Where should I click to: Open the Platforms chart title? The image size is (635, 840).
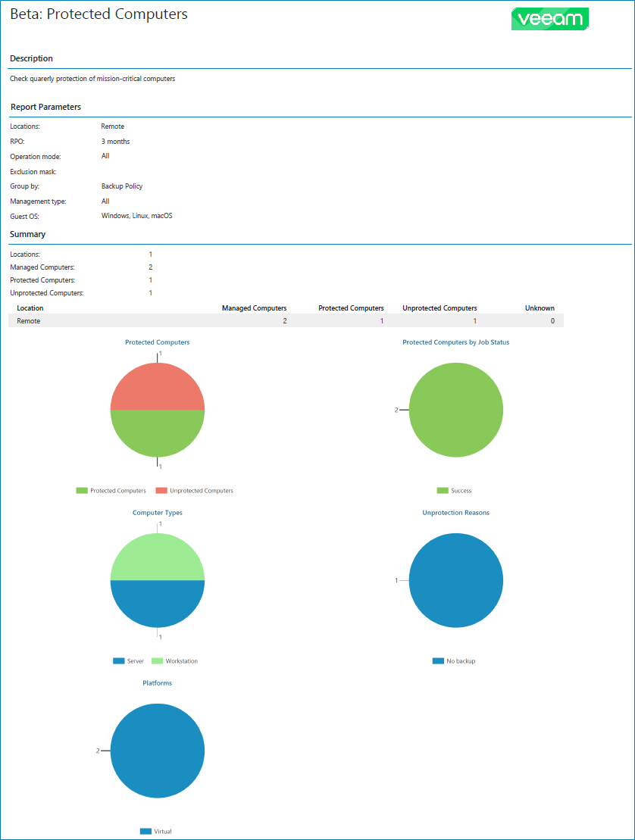(157, 682)
